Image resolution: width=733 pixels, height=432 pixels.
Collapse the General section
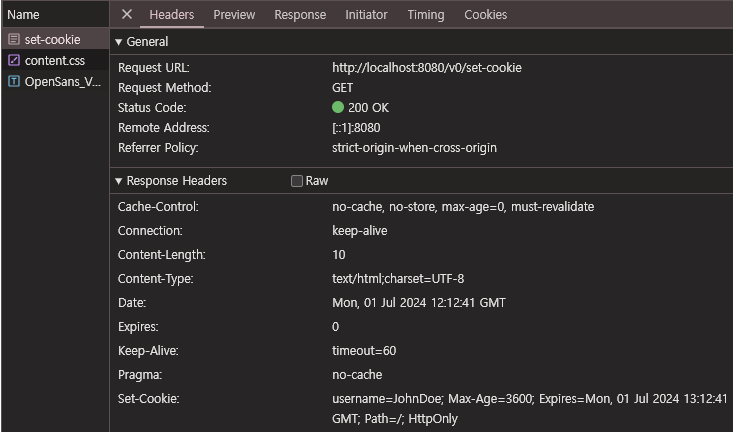[x=119, y=42]
